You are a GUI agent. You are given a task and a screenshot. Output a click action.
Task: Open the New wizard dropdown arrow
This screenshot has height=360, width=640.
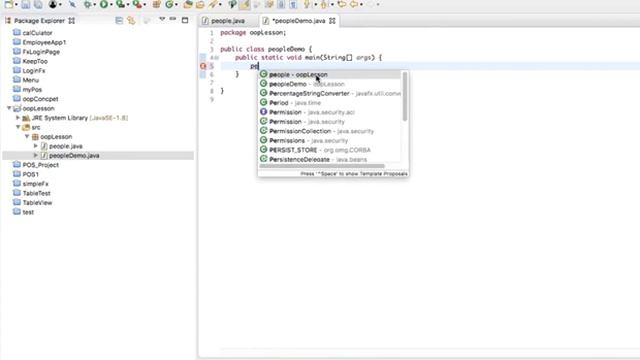click(x=16, y=4)
